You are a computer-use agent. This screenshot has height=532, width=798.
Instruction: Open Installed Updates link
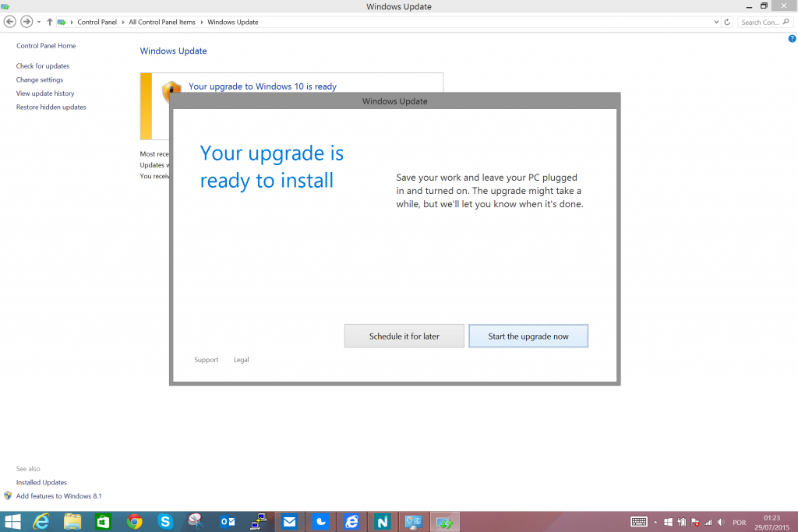pyautogui.click(x=41, y=482)
